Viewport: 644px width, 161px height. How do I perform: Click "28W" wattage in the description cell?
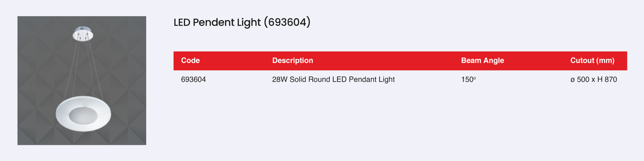point(279,80)
